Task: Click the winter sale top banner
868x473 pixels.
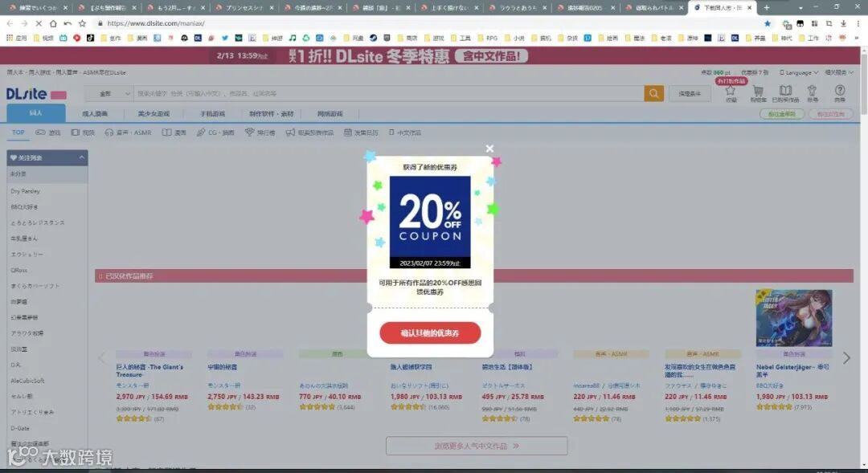Action: [x=430, y=56]
